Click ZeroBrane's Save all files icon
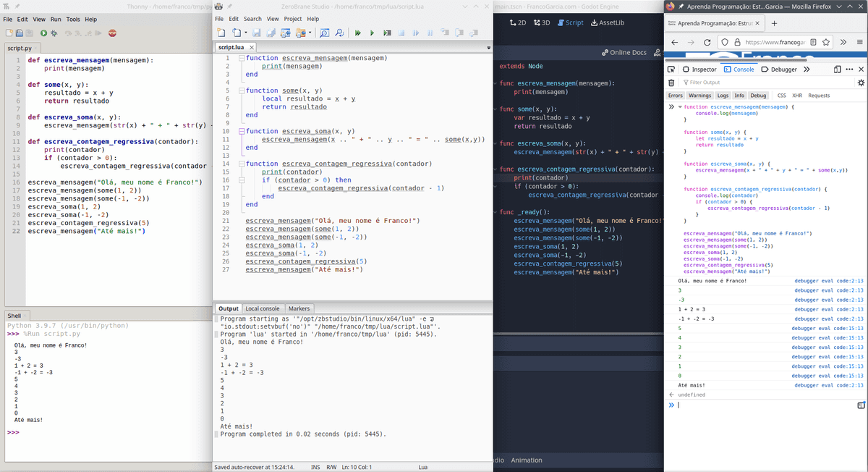868x472 pixels. (271, 33)
